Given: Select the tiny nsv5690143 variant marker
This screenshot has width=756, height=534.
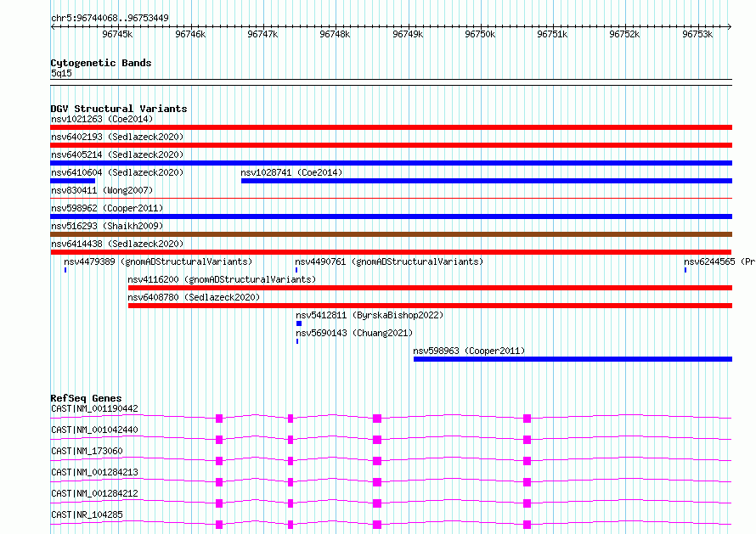Looking at the screenshot, I should click(x=297, y=341).
